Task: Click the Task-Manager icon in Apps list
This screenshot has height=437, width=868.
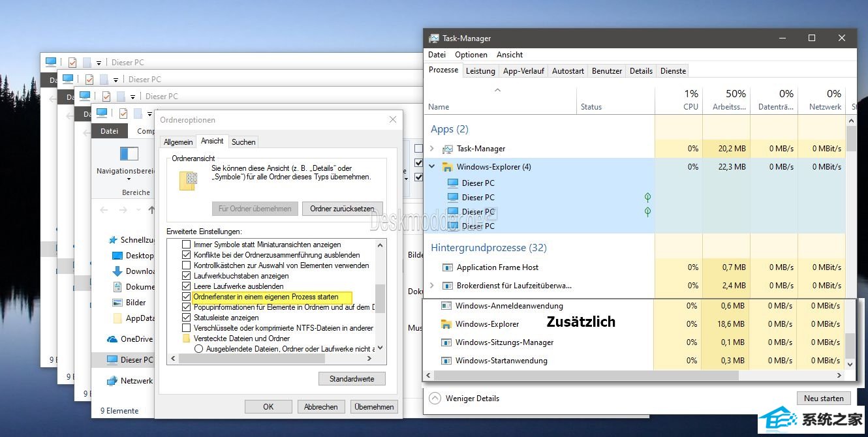Action: [x=448, y=149]
